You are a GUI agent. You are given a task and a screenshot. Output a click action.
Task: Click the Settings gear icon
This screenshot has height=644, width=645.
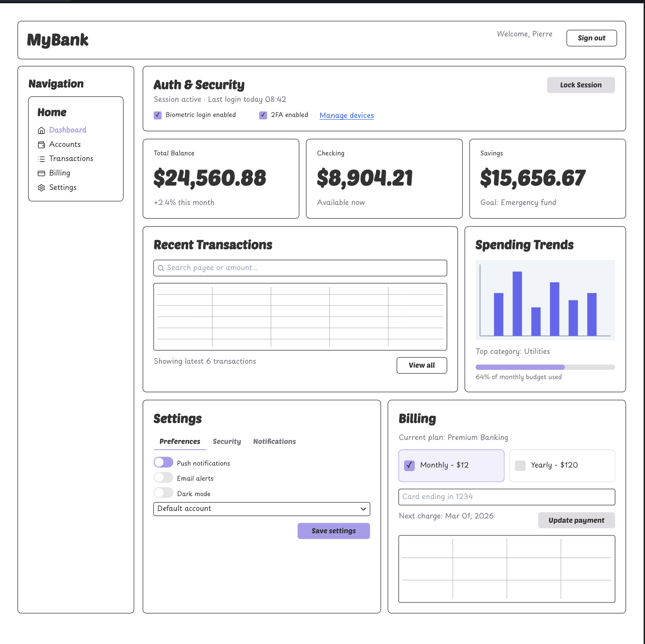point(41,188)
